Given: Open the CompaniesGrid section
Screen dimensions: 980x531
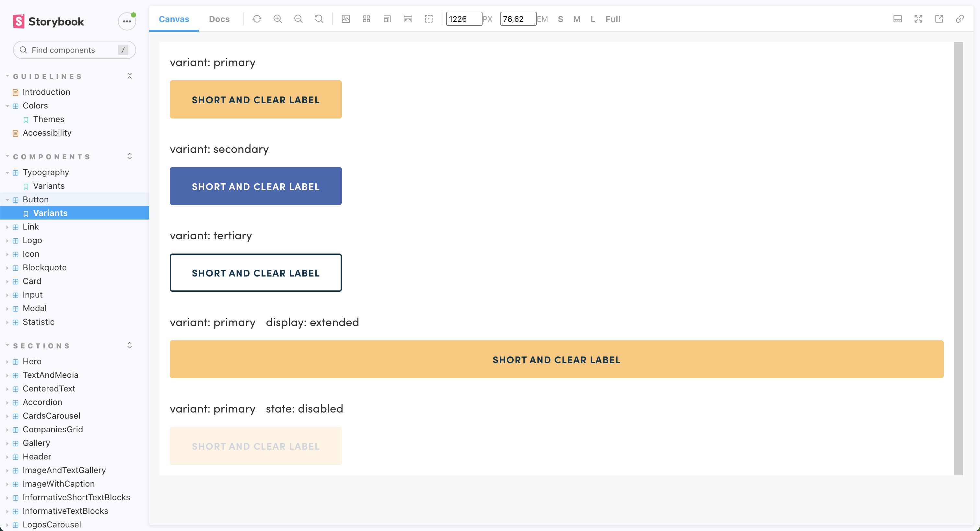Looking at the screenshot, I should [x=53, y=430].
